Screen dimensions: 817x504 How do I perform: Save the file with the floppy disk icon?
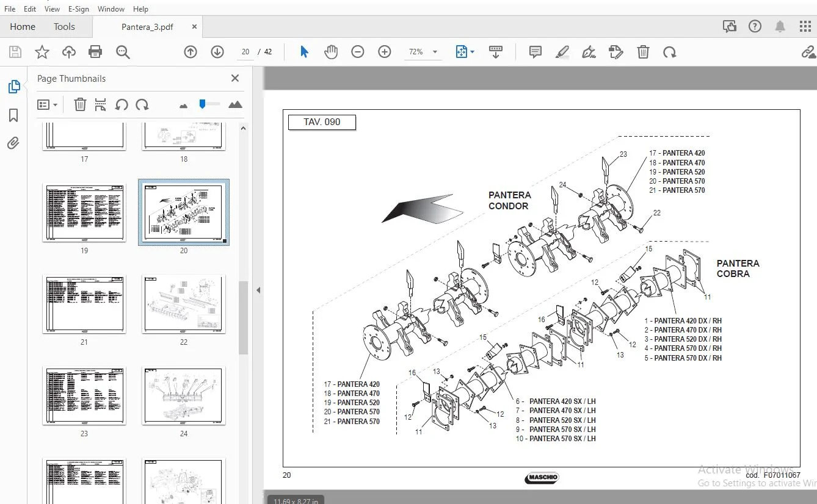(15, 52)
